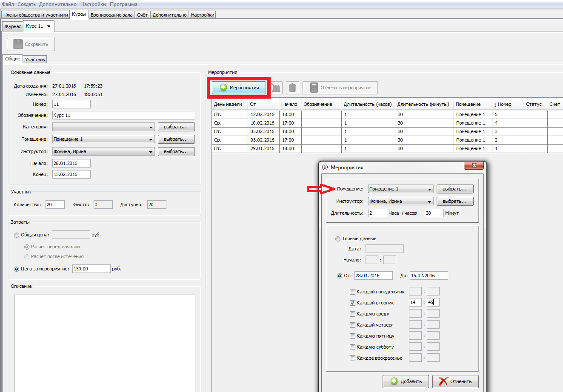This screenshot has height=392, width=563.
Task: Open the Журнал tab
Action: tap(13, 26)
